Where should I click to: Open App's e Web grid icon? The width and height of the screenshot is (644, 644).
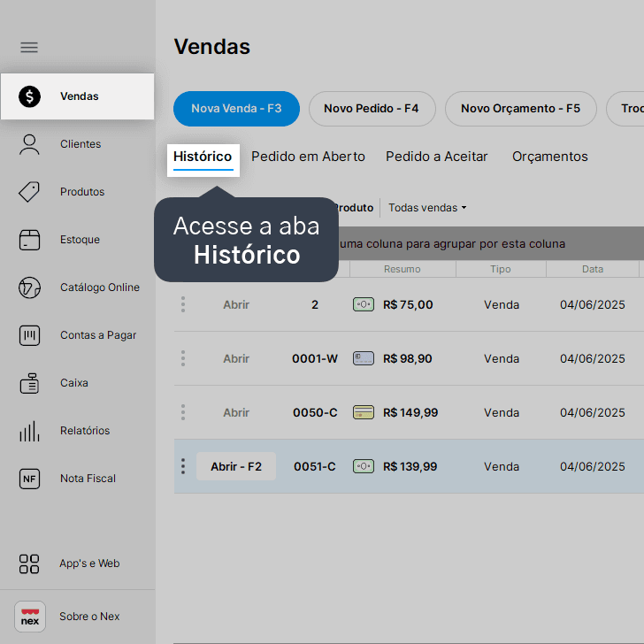click(x=29, y=563)
